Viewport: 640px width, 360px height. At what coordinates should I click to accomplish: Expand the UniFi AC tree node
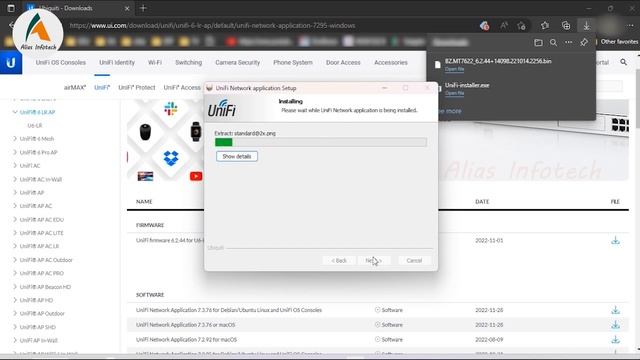point(15,166)
